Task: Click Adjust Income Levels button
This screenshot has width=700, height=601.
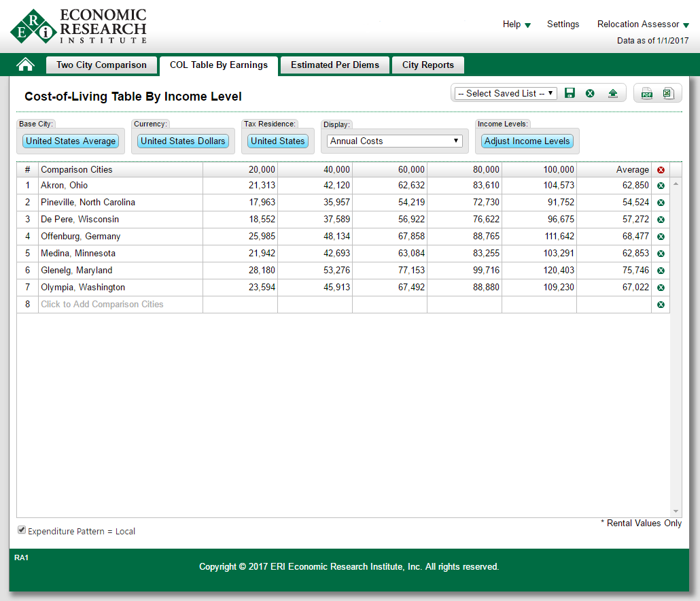Action: [x=527, y=141]
